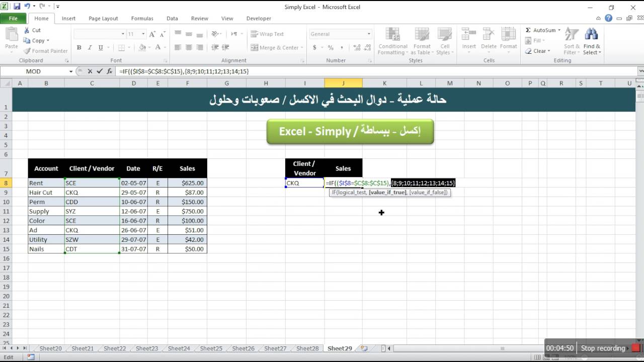The width and height of the screenshot is (644, 362).
Task: Align text right in cell
Action: [200, 48]
